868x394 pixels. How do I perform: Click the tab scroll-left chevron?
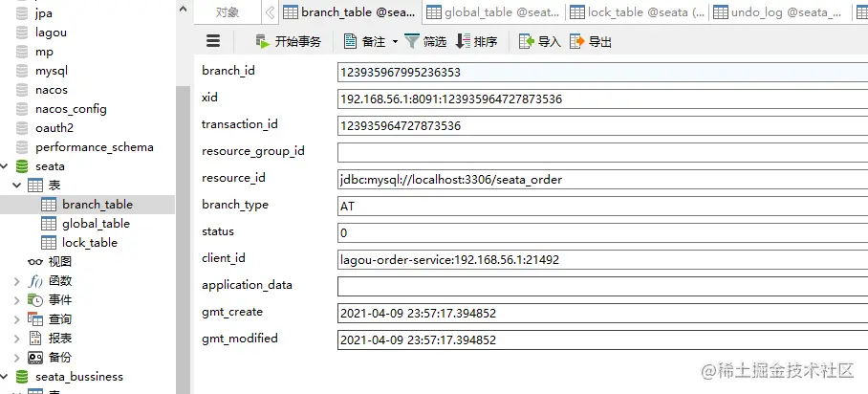270,12
